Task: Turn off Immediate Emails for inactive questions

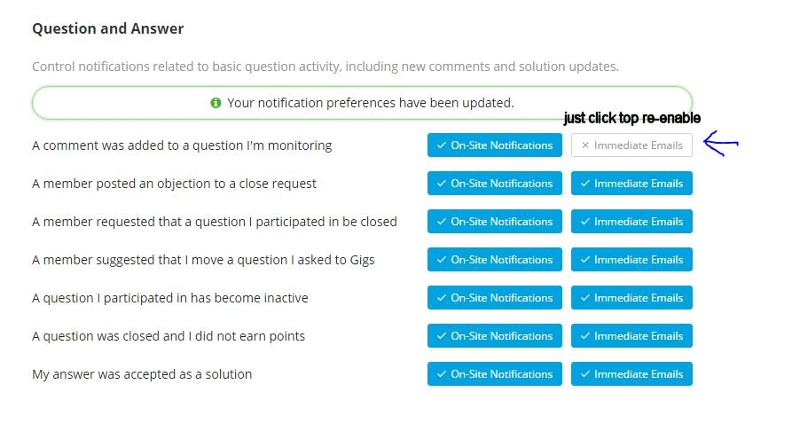Action: 632,297
